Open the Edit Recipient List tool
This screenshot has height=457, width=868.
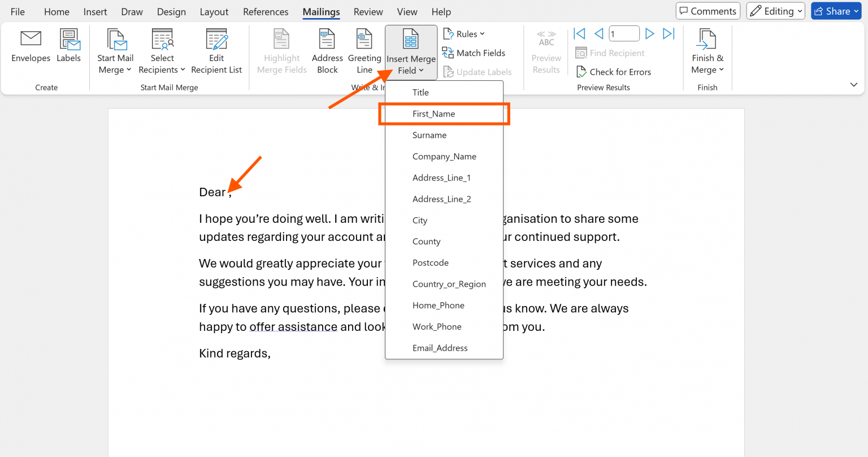[x=216, y=51]
